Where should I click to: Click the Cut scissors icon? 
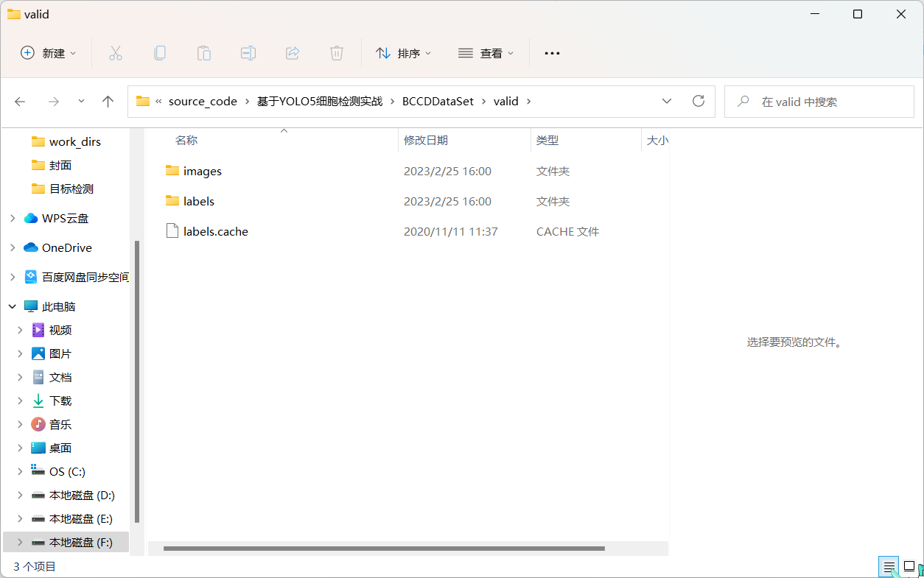(x=115, y=53)
